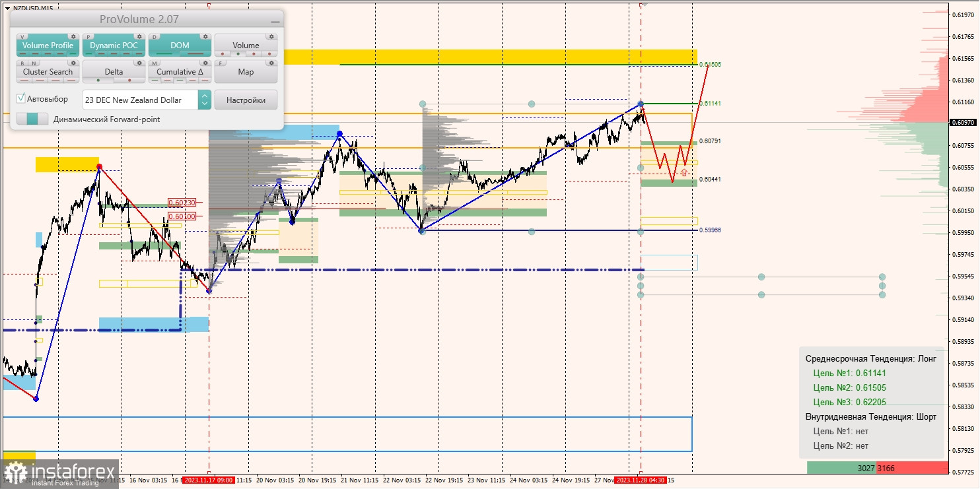Open the Настройки settings button
Image resolution: width=980 pixels, height=489 pixels.
click(x=246, y=100)
